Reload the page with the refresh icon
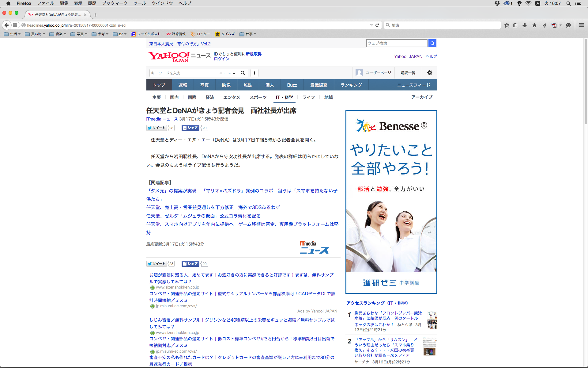Image resolution: width=588 pixels, height=368 pixels. coord(377,25)
